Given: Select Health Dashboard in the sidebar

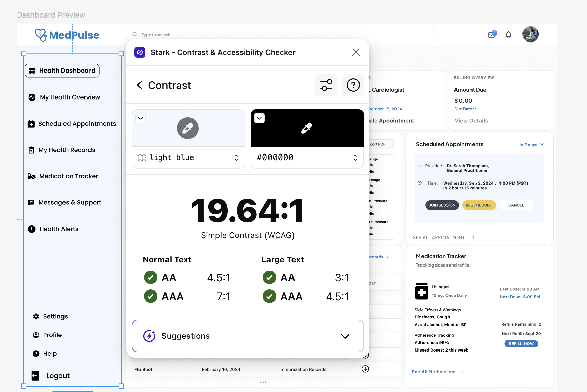Looking at the screenshot, I should tap(62, 71).
